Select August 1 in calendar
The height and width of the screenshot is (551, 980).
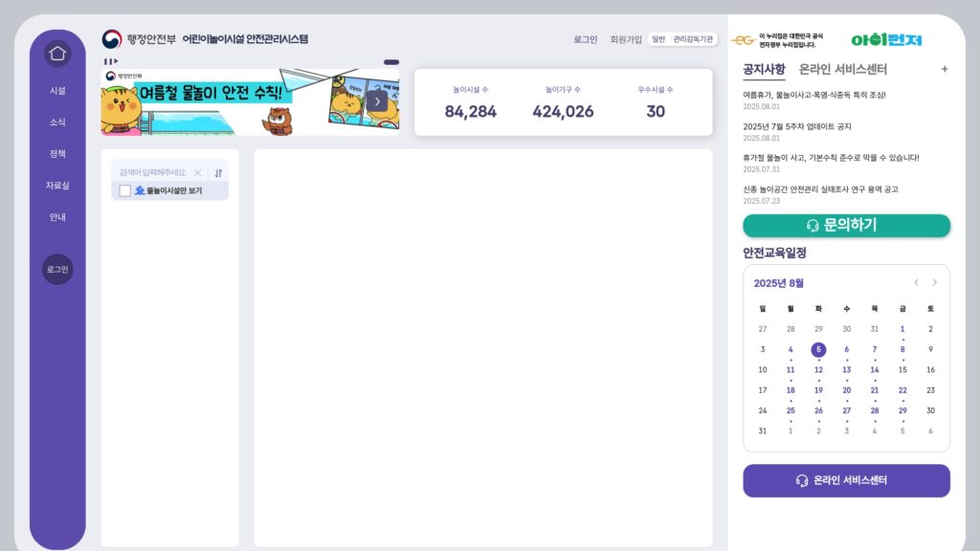coord(902,329)
